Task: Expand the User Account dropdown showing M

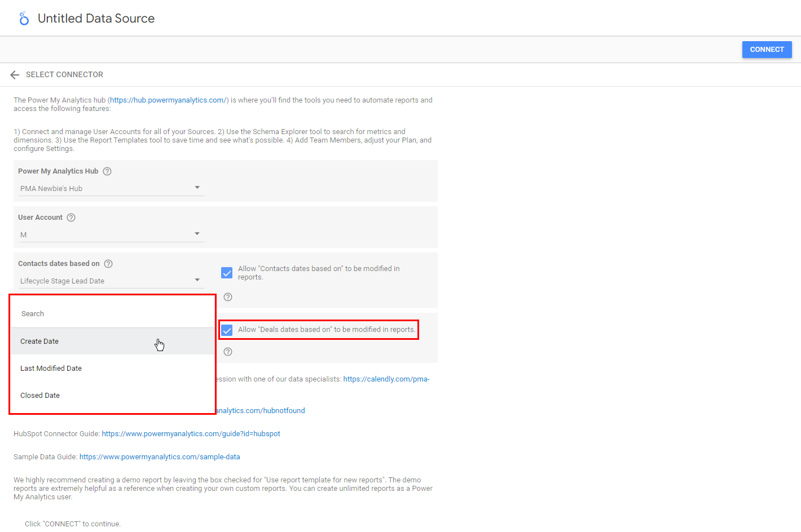Action: pyautogui.click(x=111, y=234)
